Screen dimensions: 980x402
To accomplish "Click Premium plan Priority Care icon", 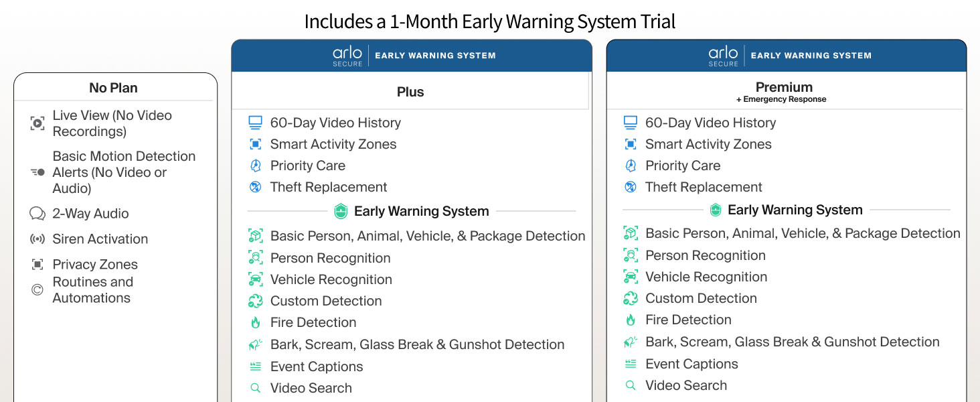I will tap(630, 165).
